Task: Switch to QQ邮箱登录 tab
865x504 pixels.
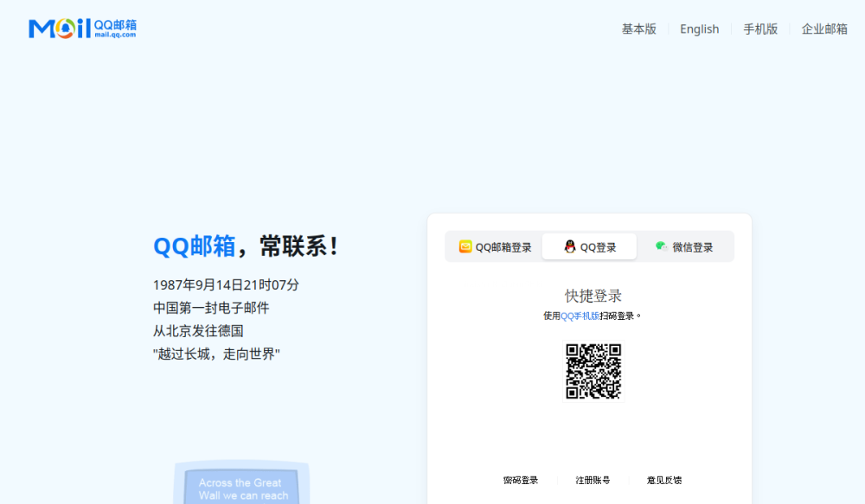Action: click(x=495, y=246)
